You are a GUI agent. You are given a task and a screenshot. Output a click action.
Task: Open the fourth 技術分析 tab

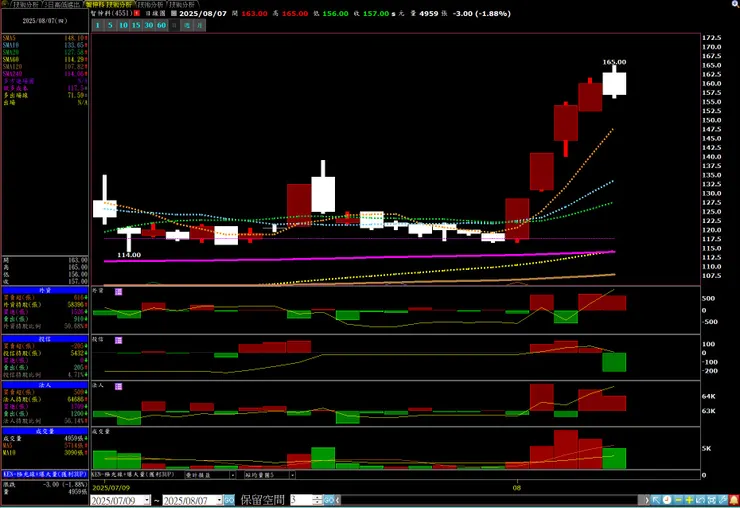tap(150, 4)
